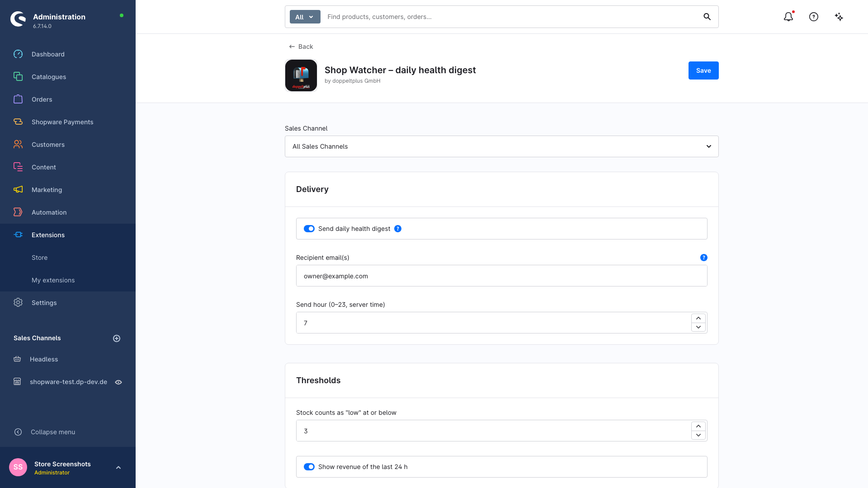The height and width of the screenshot is (488, 868).
Task: Open the help center question-mark icon
Action: coord(814,17)
